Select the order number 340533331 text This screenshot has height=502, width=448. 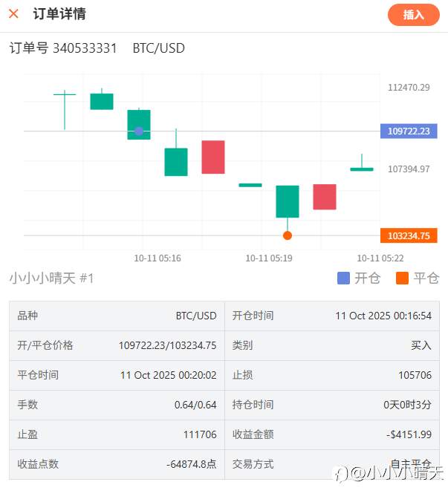(x=85, y=48)
